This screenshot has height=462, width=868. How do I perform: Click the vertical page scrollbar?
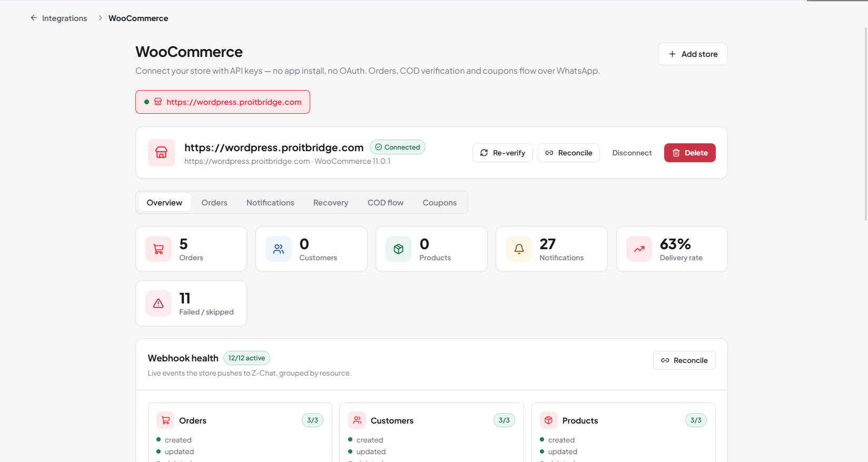coord(865,124)
